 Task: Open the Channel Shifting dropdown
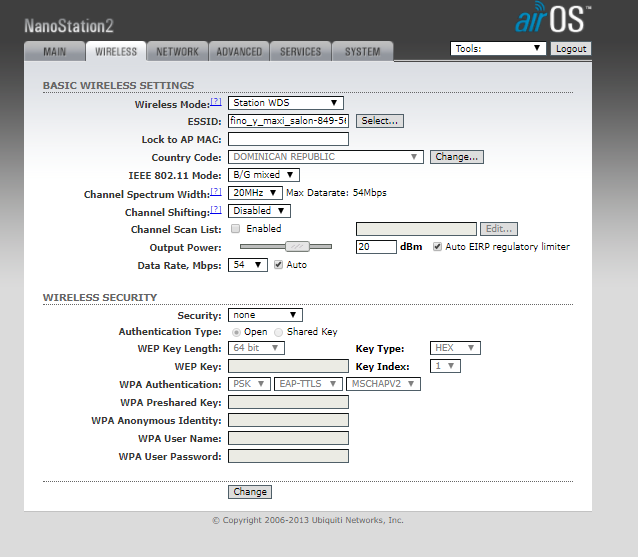pyautogui.click(x=259, y=211)
